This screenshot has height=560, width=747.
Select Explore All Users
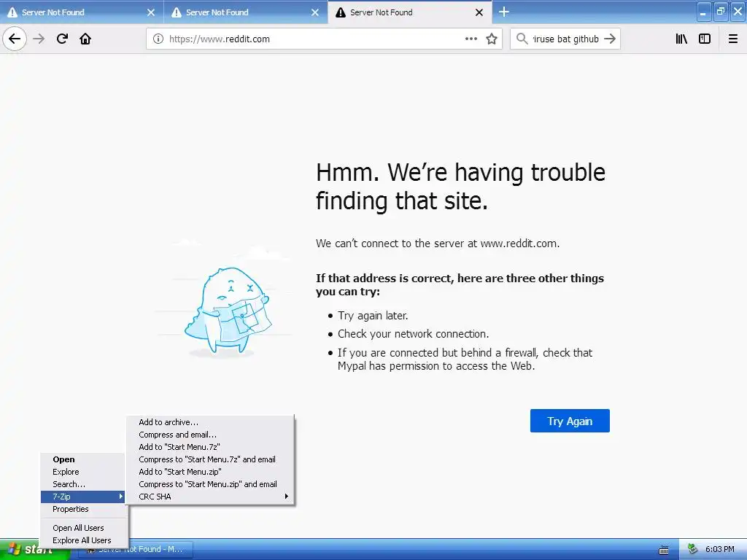point(83,540)
